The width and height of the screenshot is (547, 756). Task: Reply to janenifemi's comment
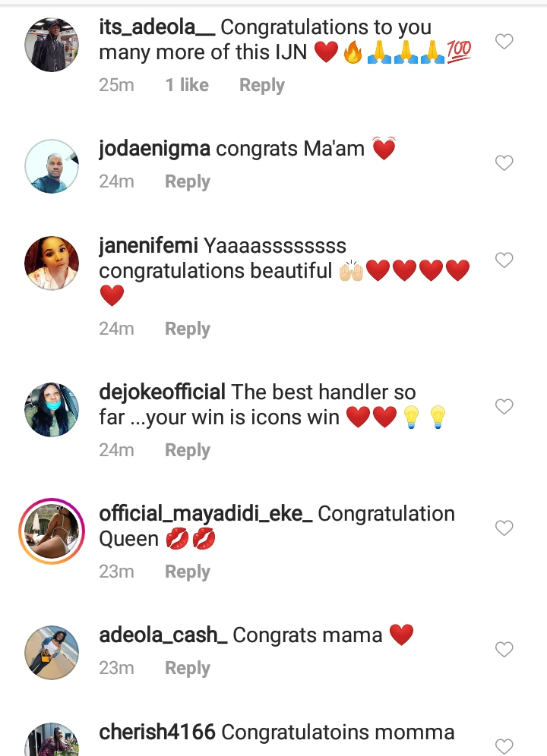click(x=188, y=329)
